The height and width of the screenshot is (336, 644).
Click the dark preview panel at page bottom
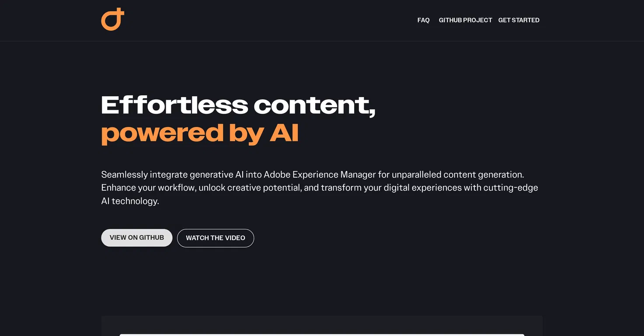point(322,326)
